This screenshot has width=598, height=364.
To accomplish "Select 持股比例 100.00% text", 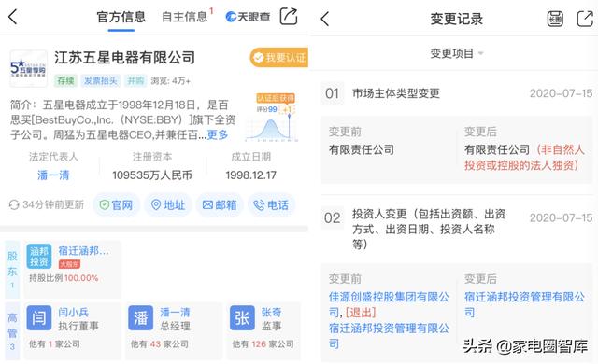I will coord(64,278).
